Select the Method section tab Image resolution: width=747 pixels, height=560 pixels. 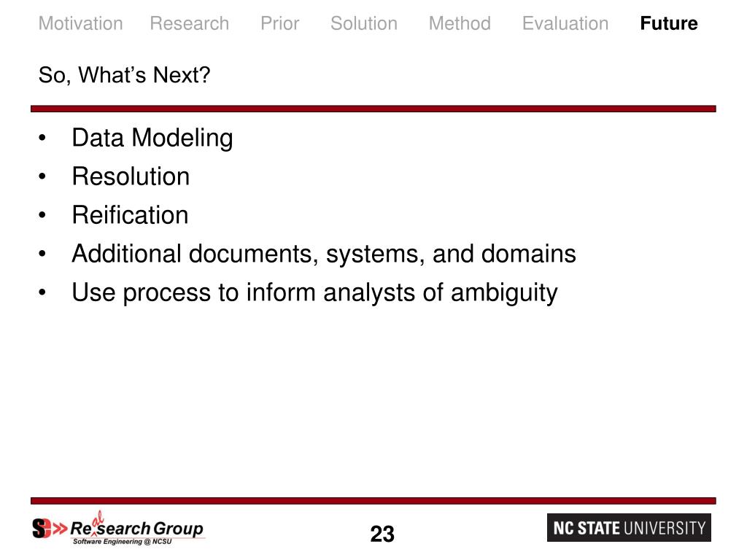[x=460, y=23]
